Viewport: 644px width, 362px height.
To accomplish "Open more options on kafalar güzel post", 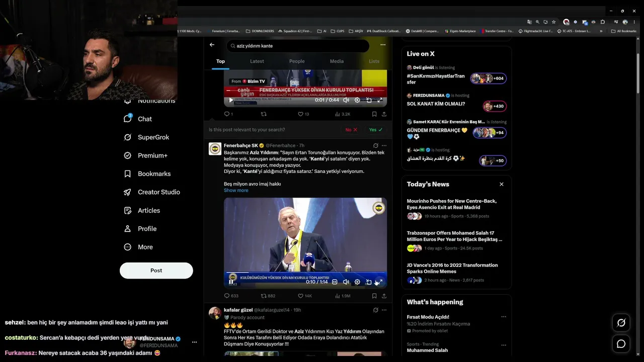I will [384, 310].
